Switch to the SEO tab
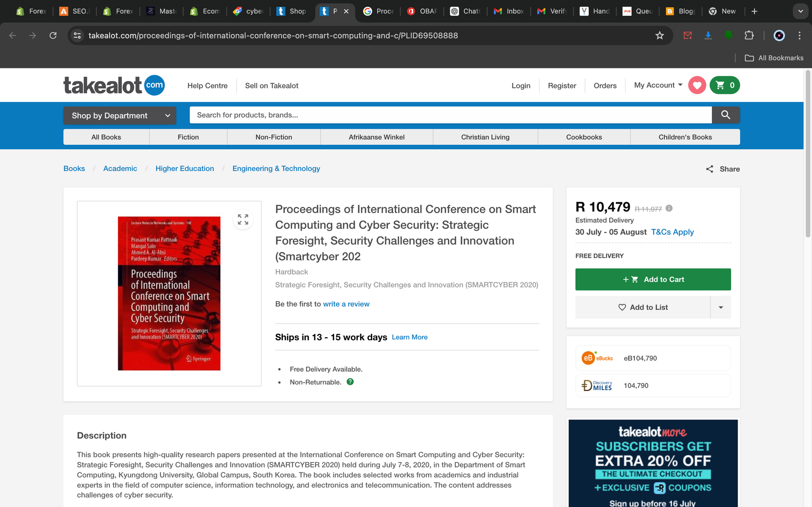This screenshot has width=812, height=507. [x=74, y=11]
